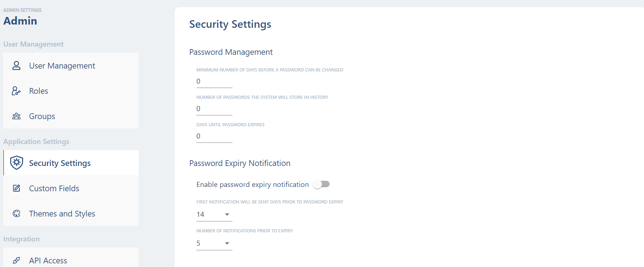
Task: Click 'Days until password expires' label
Action: click(230, 125)
